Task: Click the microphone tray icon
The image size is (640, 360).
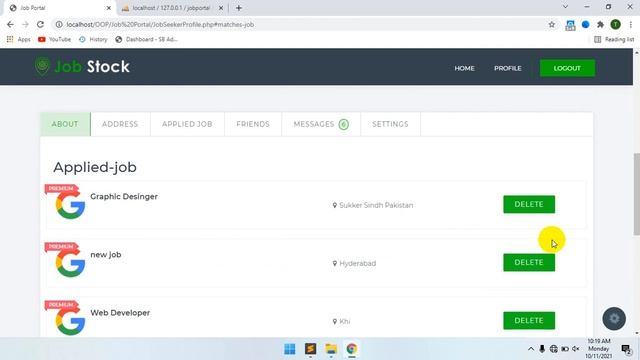Action: pos(542,349)
